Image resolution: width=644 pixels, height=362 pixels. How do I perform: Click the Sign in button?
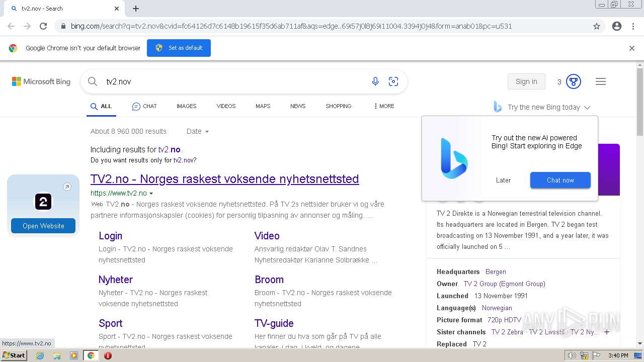pos(526,81)
